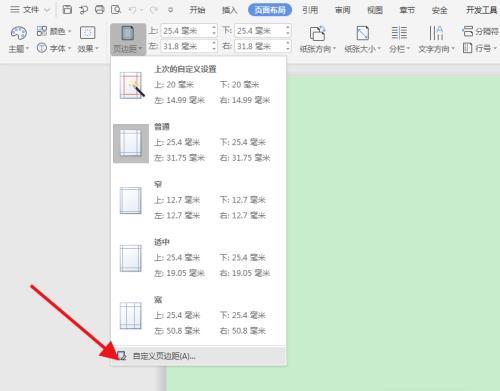Click the custom margins icon beside 自定义页边距
This screenshot has height=391, width=500.
[122, 356]
